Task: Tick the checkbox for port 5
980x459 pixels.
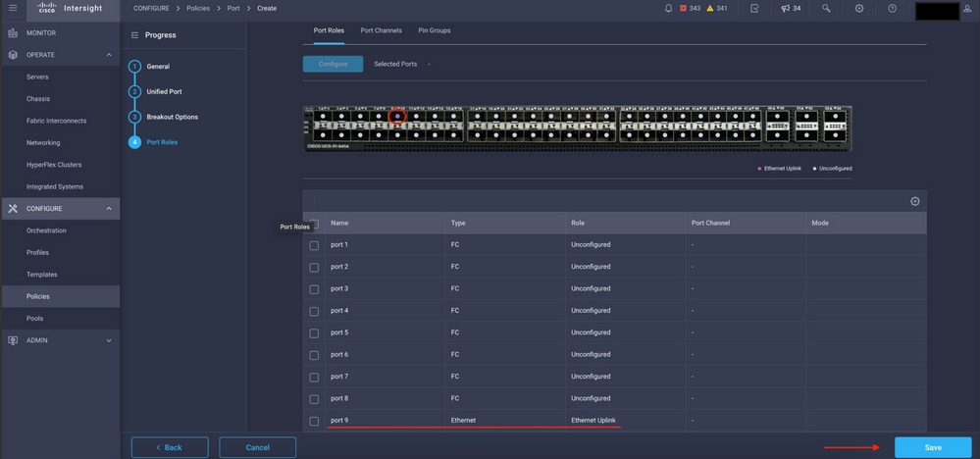Action: coord(314,332)
